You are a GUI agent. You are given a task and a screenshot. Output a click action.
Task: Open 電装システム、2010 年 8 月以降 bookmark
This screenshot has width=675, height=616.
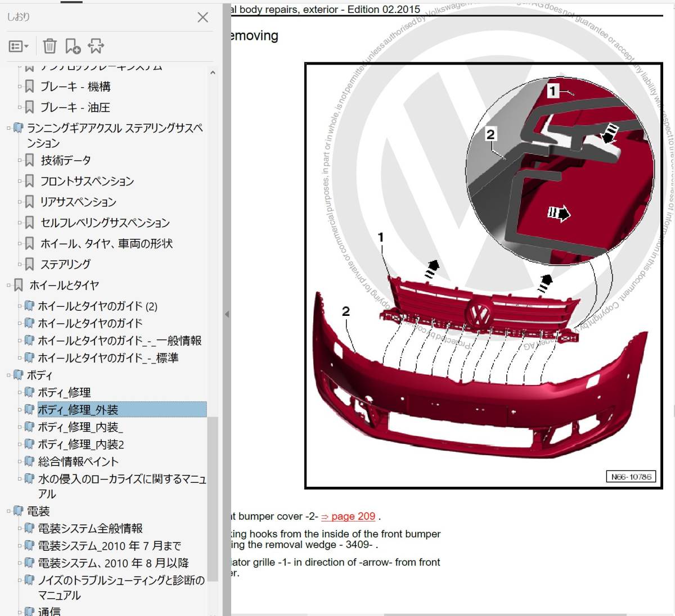click(x=113, y=563)
